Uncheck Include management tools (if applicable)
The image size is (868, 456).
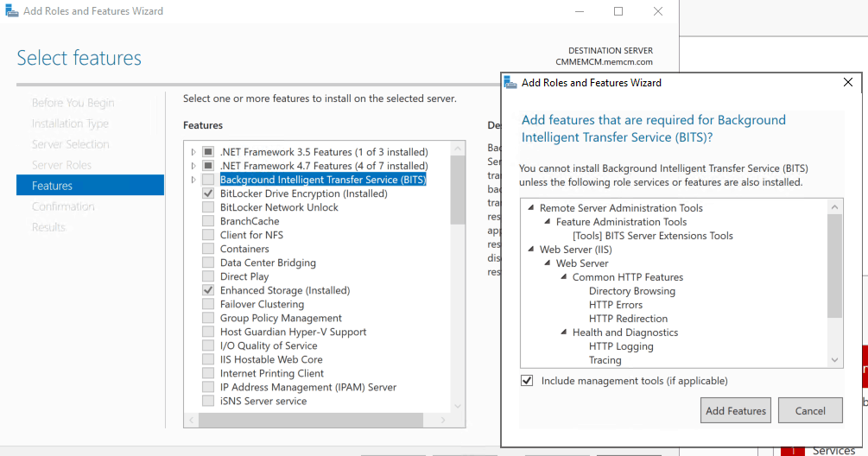click(x=527, y=381)
